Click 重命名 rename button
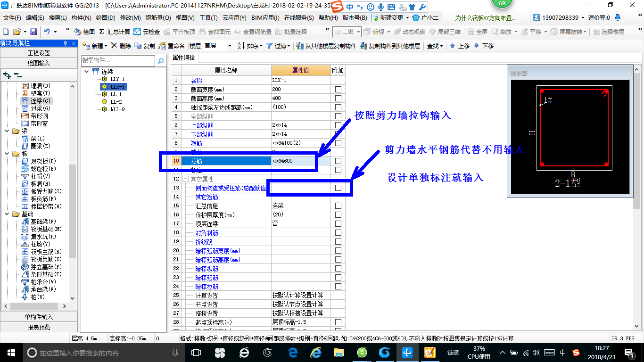644x362 pixels. 172,46
